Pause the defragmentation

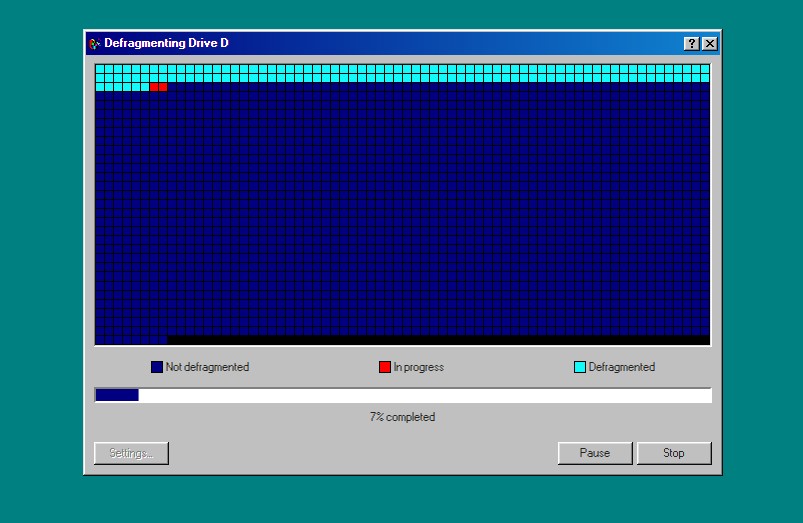pos(594,453)
